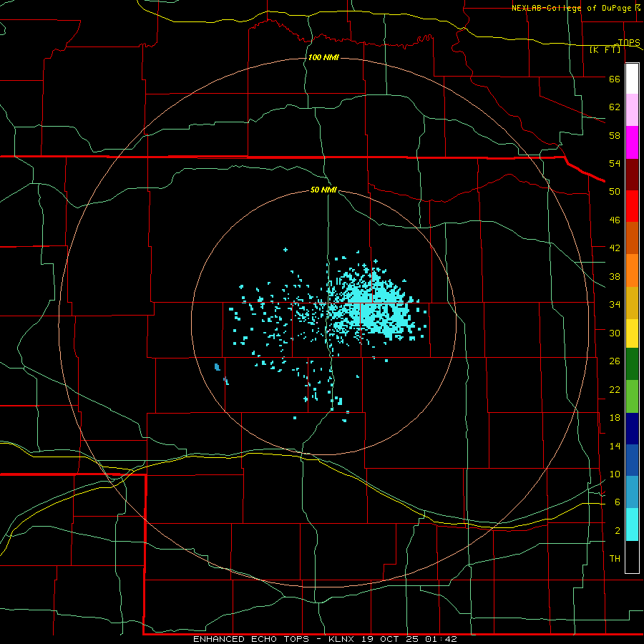
Task: Click the K FT units label
Action: [605, 49]
